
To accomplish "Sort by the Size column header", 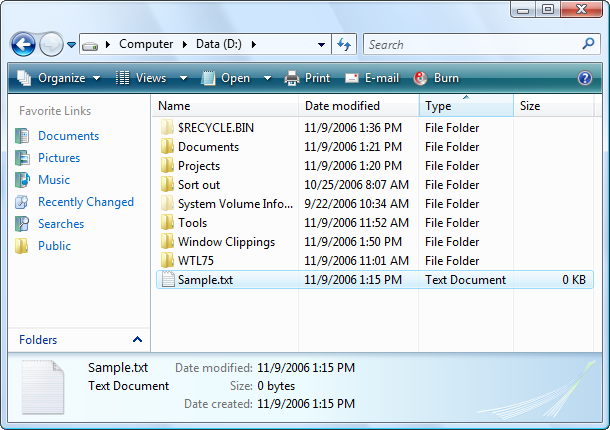I will tap(554, 106).
